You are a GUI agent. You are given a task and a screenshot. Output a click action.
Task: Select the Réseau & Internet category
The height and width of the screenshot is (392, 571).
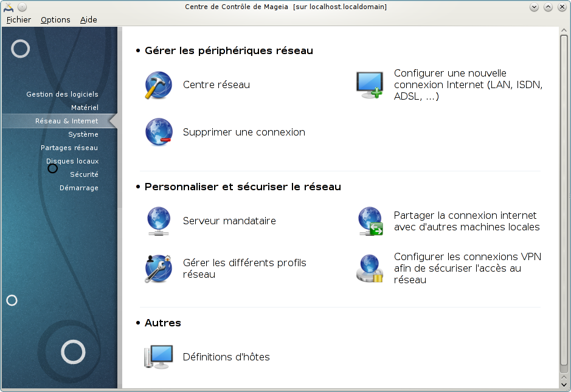coord(60,121)
